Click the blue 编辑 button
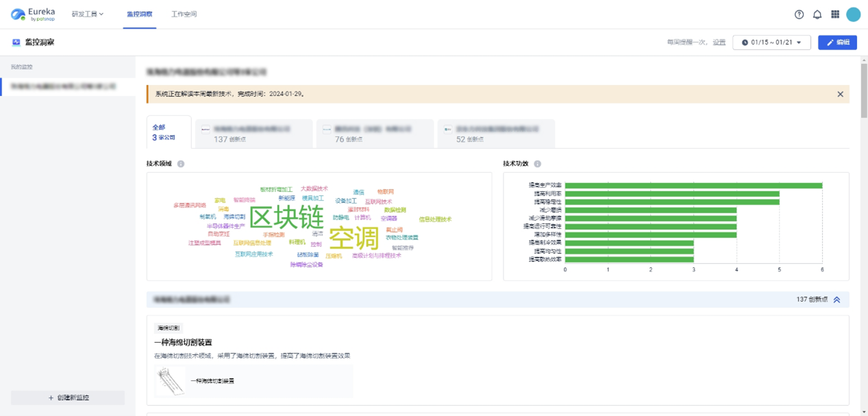Screen dimensions: 868x416 pos(837,42)
